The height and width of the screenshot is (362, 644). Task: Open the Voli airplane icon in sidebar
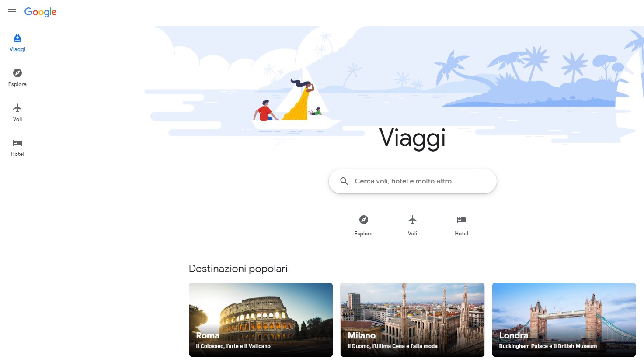click(x=17, y=108)
